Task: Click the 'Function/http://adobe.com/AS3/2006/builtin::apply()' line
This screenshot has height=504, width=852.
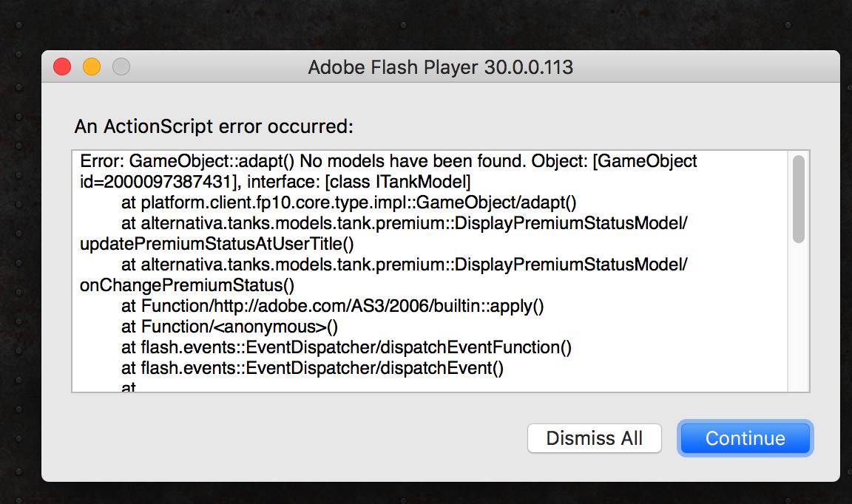Action: tap(332, 305)
